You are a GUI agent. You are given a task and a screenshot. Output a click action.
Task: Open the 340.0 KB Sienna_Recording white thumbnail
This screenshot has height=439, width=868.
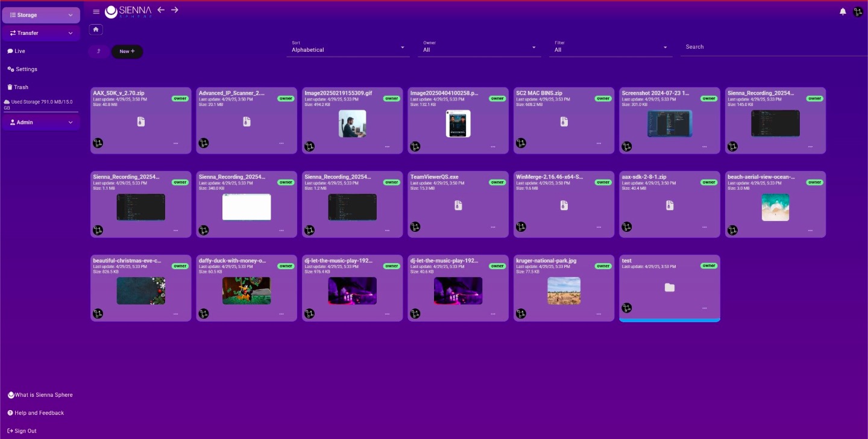(x=247, y=207)
